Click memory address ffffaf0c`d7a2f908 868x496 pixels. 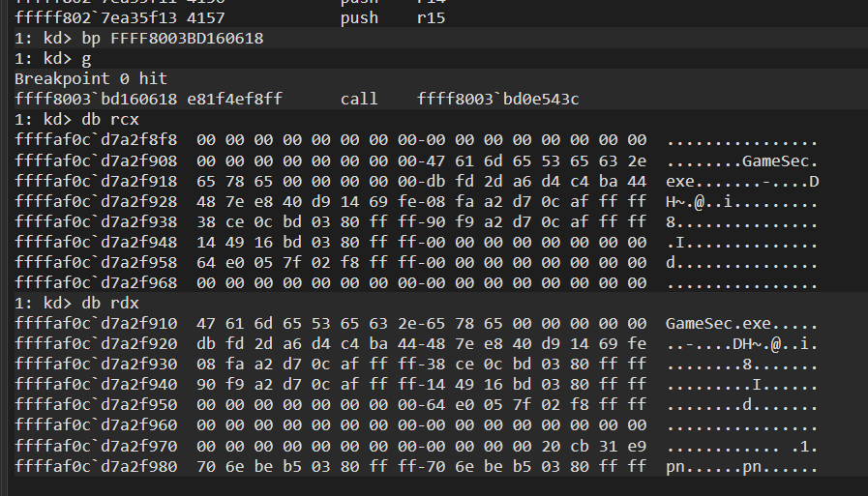click(x=95, y=160)
